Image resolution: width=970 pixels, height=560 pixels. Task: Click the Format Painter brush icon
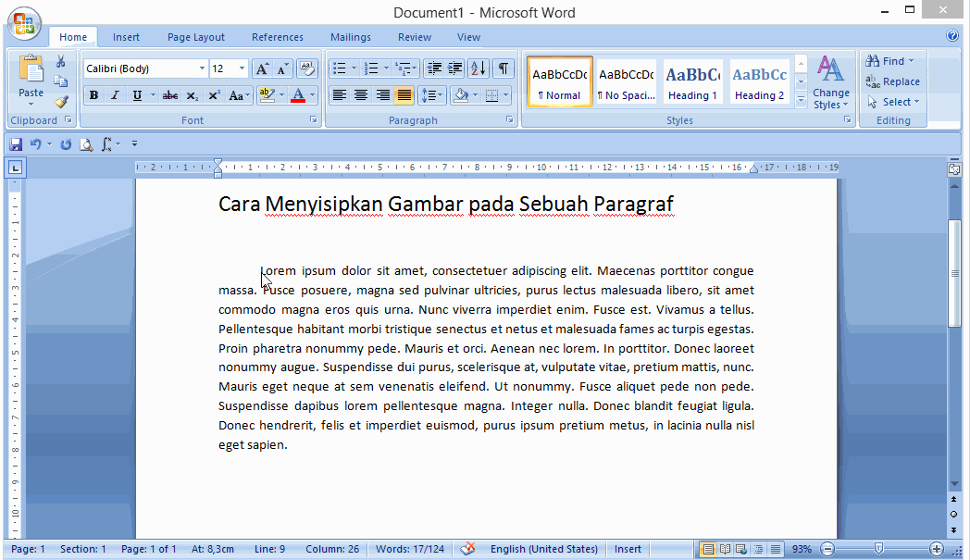[x=60, y=102]
